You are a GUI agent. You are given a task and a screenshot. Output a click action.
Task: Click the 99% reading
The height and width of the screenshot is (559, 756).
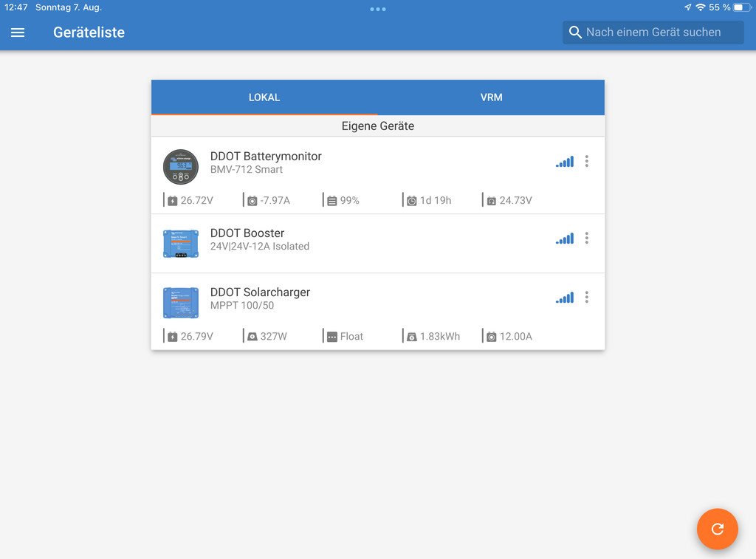coord(350,201)
